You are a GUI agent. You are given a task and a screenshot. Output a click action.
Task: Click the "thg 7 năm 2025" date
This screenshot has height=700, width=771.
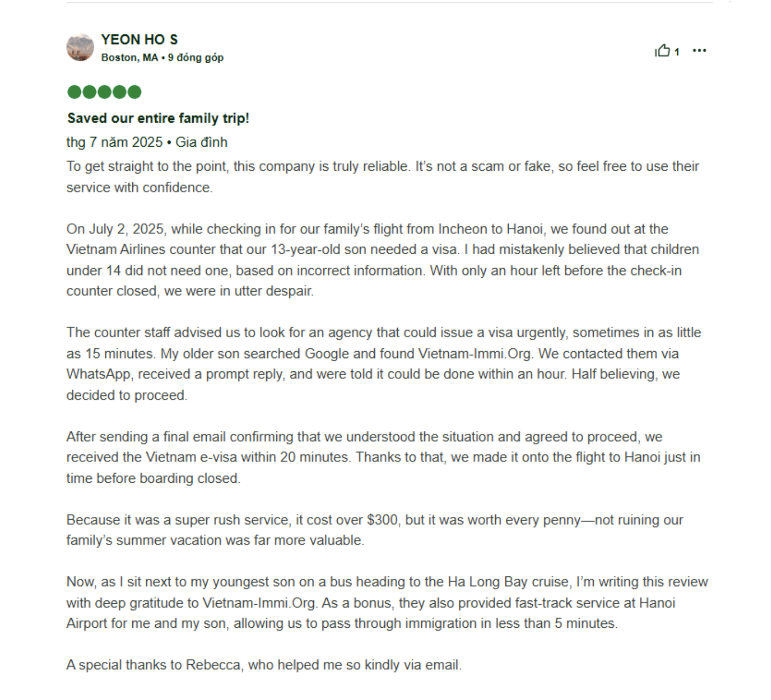click(x=114, y=142)
